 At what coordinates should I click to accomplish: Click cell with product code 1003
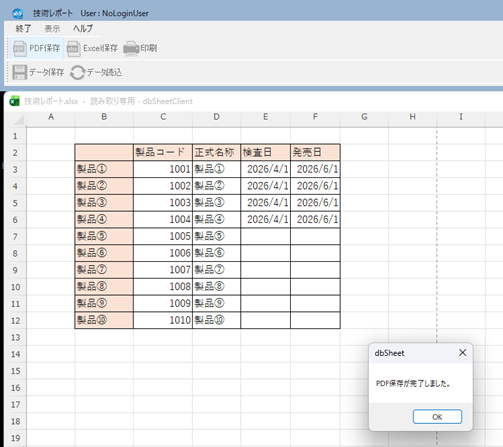[163, 202]
